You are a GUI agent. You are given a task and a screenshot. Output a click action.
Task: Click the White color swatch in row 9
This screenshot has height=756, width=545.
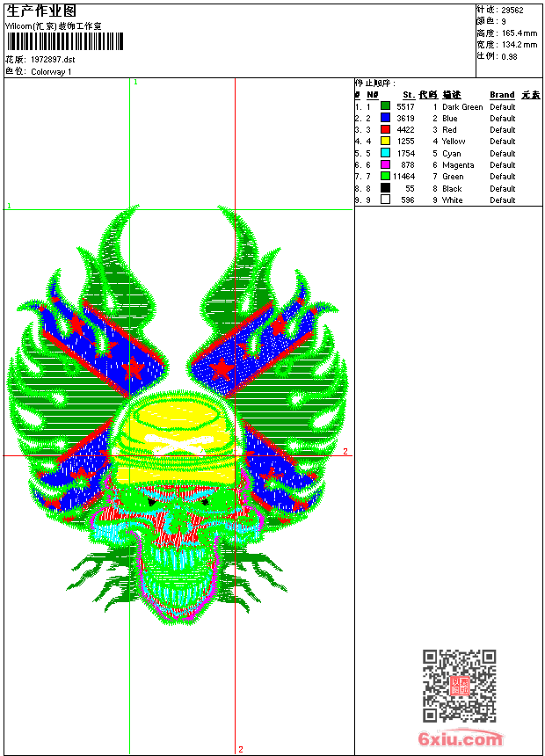(x=385, y=200)
